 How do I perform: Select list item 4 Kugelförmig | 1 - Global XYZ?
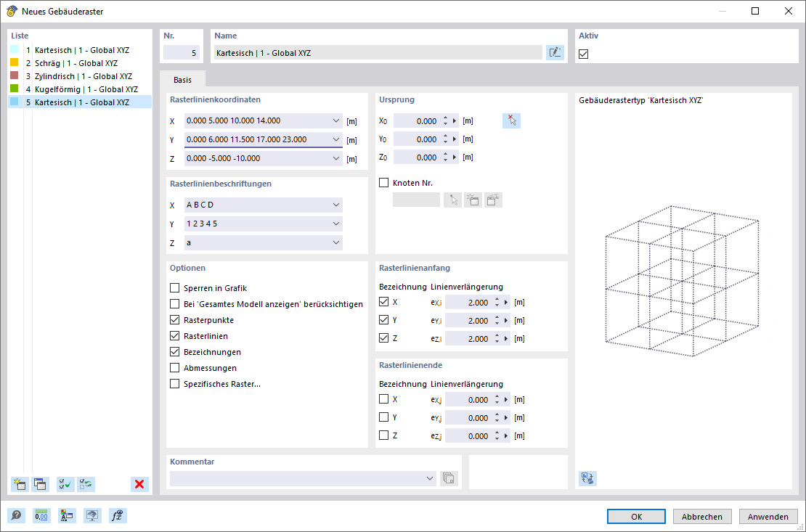(80, 89)
